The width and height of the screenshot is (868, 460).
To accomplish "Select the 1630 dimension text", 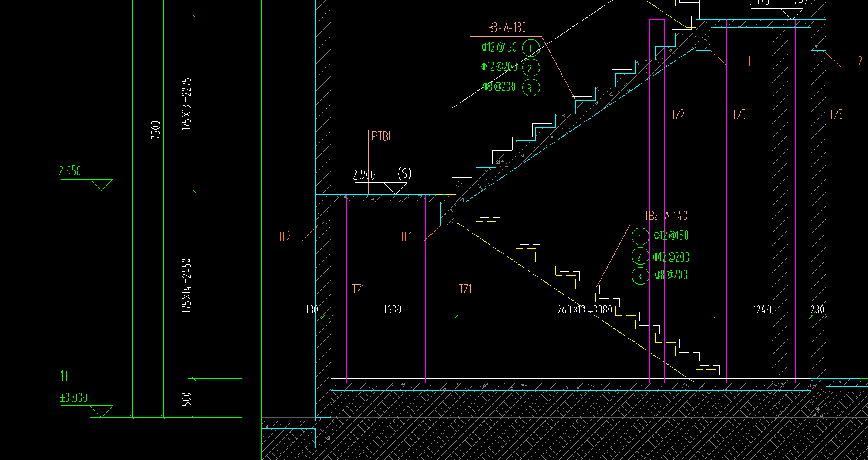I will tap(392, 310).
